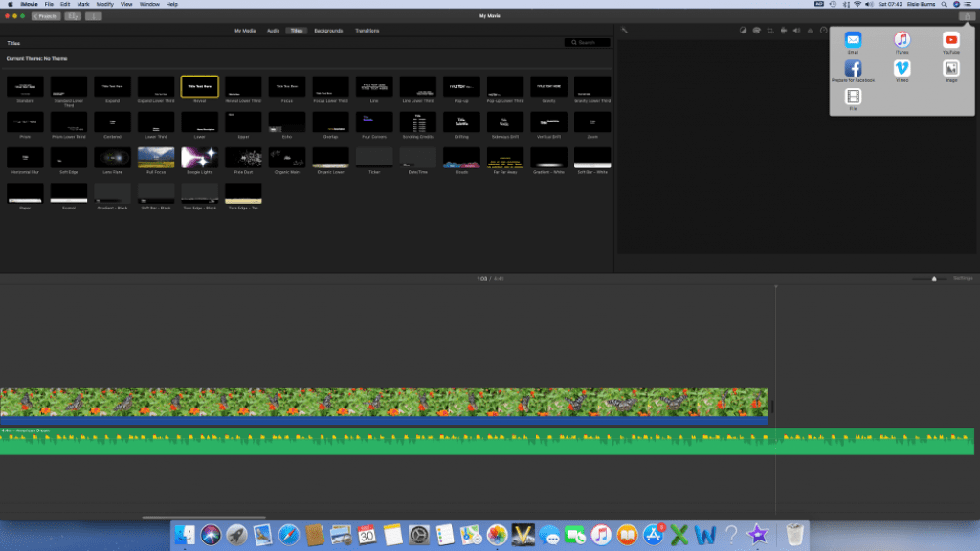Screen dimensions: 980x551
Task: Go back to Projects
Action: point(46,16)
